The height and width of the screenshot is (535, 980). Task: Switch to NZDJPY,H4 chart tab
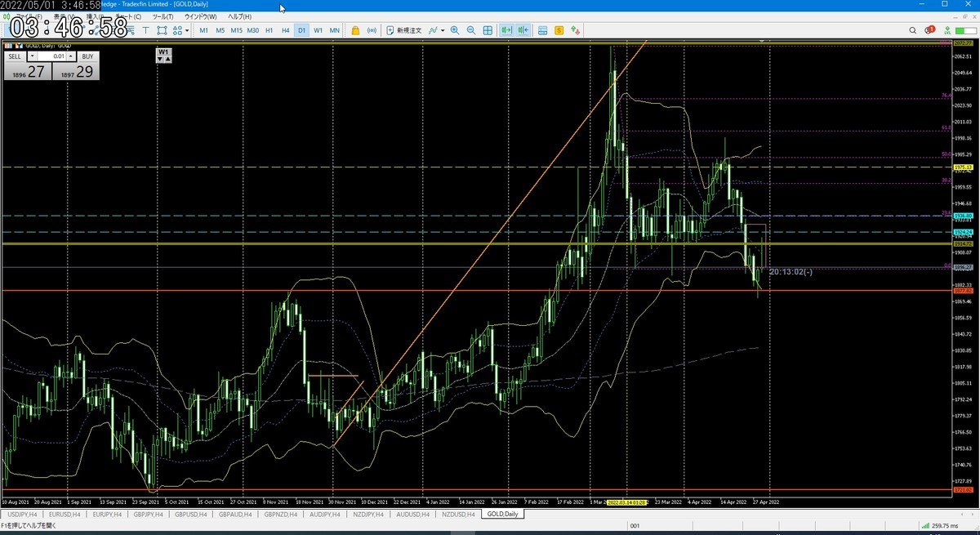[369, 514]
